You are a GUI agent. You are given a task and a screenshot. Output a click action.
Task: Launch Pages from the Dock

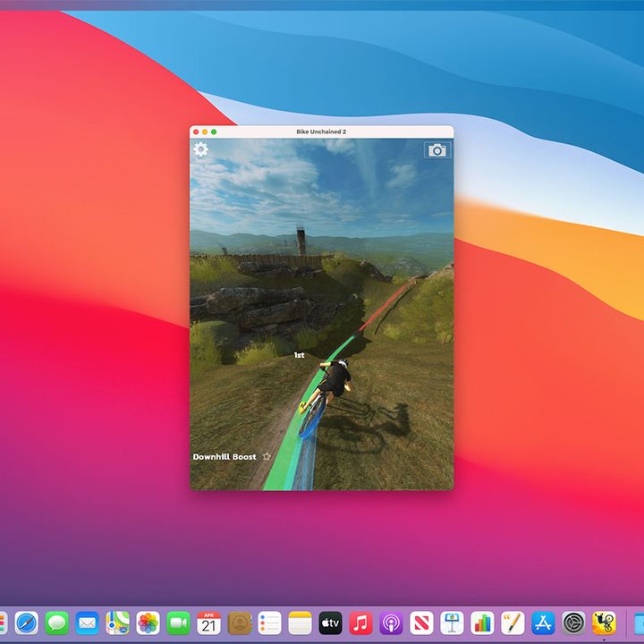(513, 623)
